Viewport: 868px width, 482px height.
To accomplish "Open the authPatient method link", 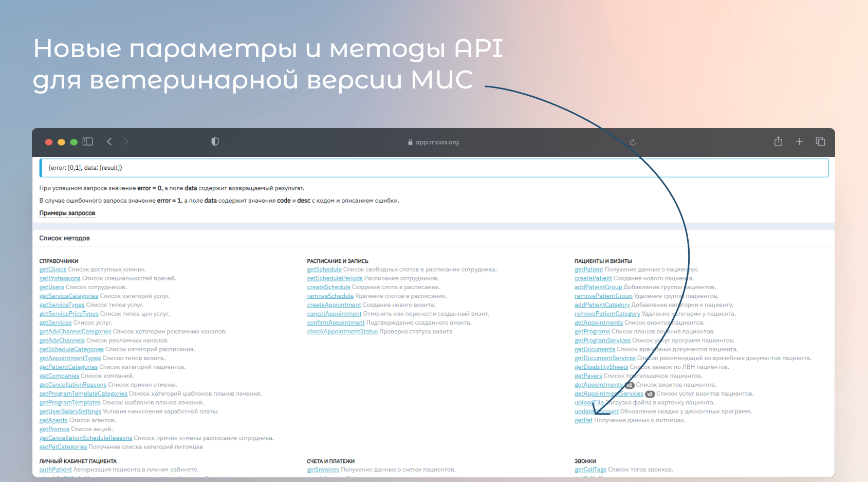I will click(x=56, y=470).
